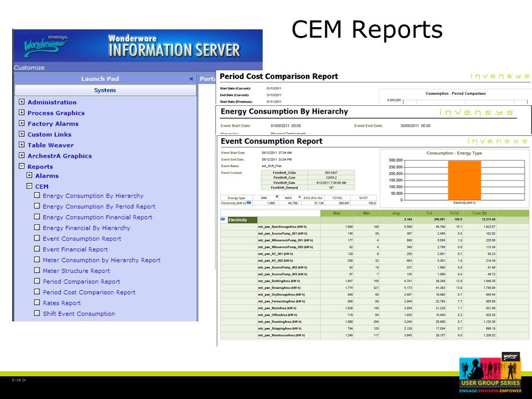Click the Period Cost Comparison Report title
The width and height of the screenshot is (532, 399).
[279, 76]
